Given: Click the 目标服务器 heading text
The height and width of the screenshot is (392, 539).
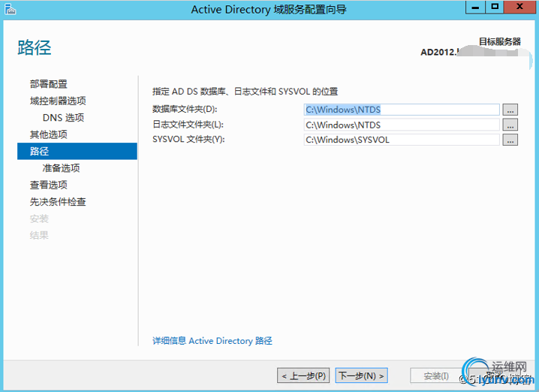Looking at the screenshot, I should 500,41.
